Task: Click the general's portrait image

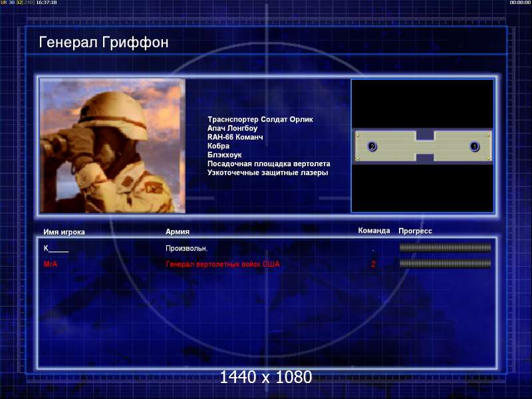Action: coord(112,146)
